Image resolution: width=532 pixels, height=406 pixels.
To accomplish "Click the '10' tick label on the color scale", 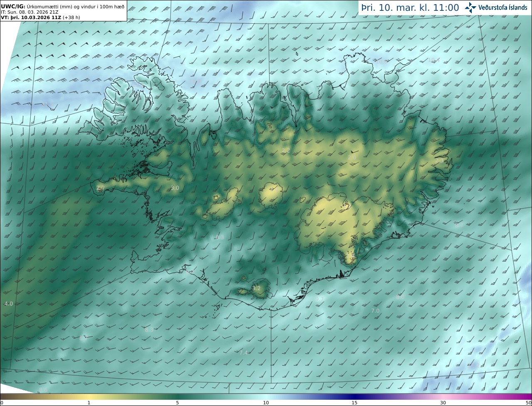I will (266, 403).
